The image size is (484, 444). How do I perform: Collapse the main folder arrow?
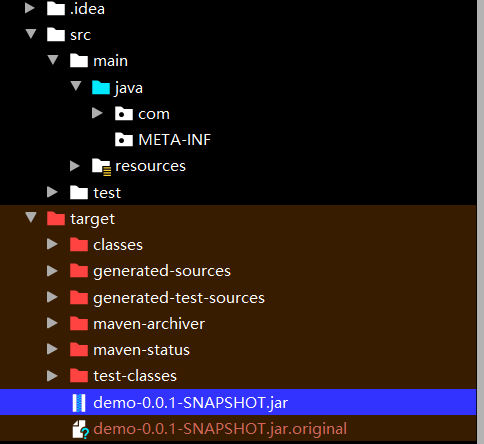tap(53, 60)
